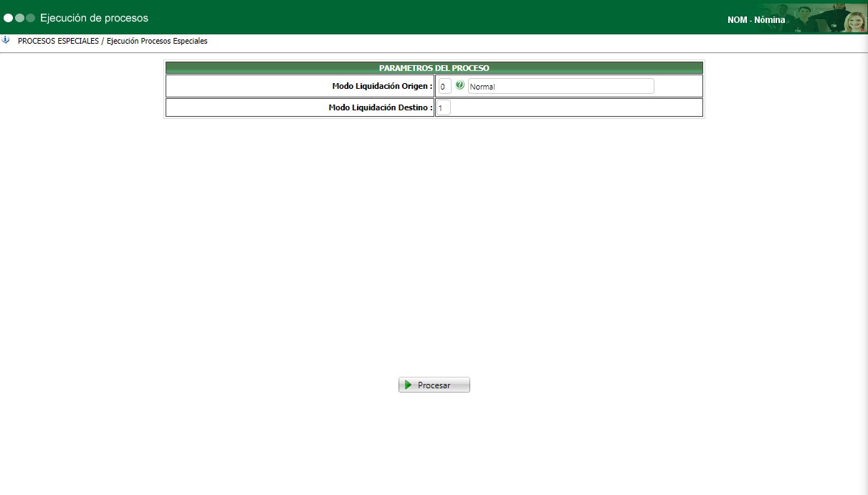This screenshot has height=495, width=868.
Task: Click the Modo Liquidación Origen label
Action: (382, 86)
